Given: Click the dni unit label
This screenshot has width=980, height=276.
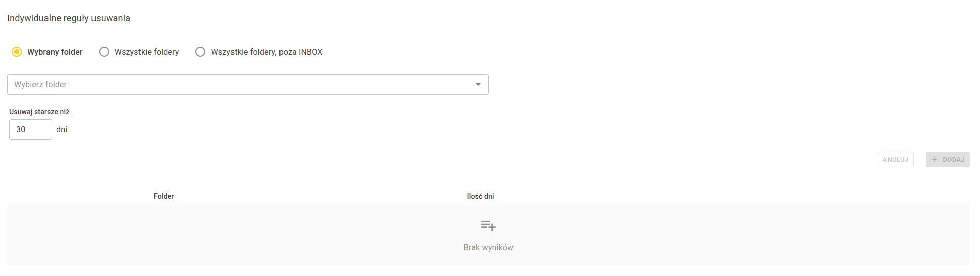Looking at the screenshot, I should pyautogui.click(x=62, y=129).
